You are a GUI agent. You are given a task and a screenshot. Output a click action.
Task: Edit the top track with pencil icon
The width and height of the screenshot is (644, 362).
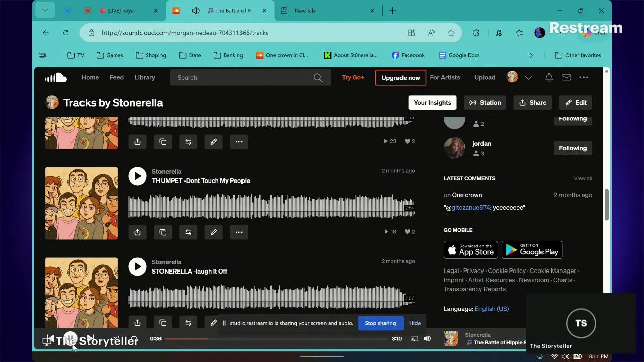[x=214, y=142]
